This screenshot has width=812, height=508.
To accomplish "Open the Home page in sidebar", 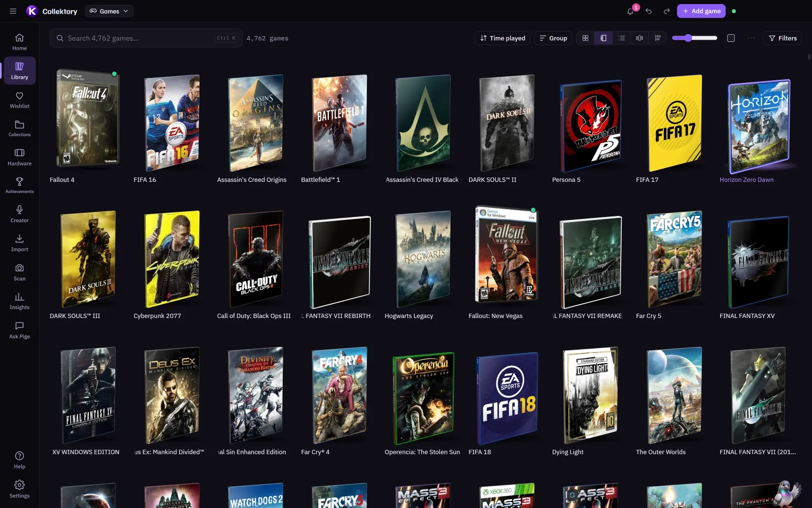I will [19, 42].
